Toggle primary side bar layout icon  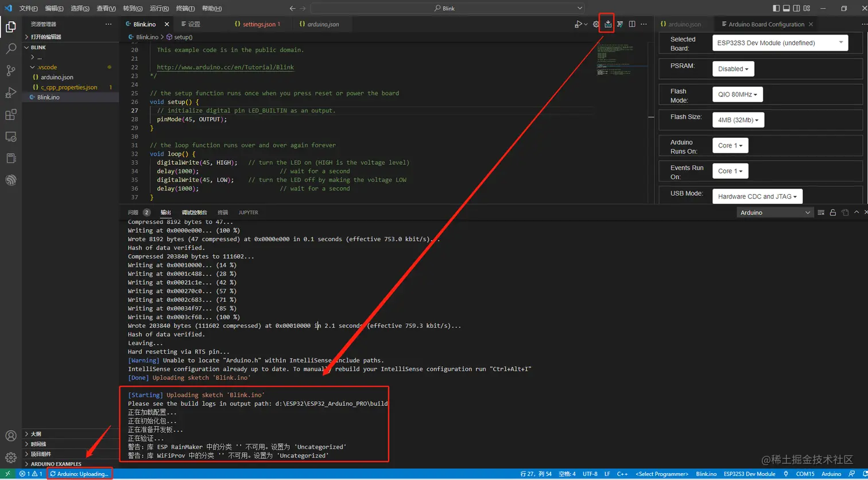click(777, 8)
